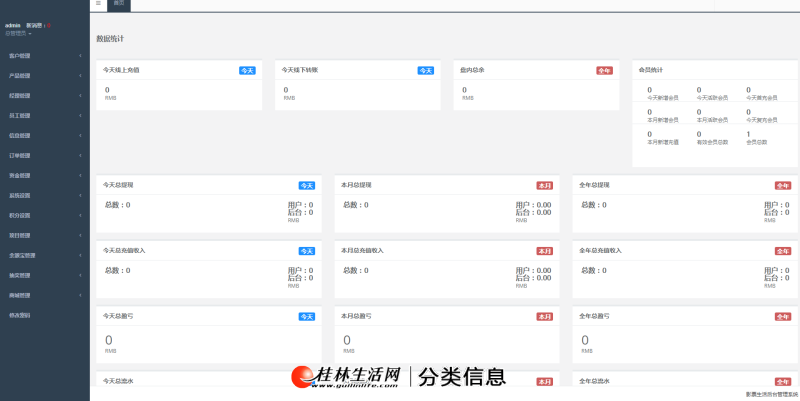Click the 会员总数 count in 会员统计
800x401 pixels.
748,134
